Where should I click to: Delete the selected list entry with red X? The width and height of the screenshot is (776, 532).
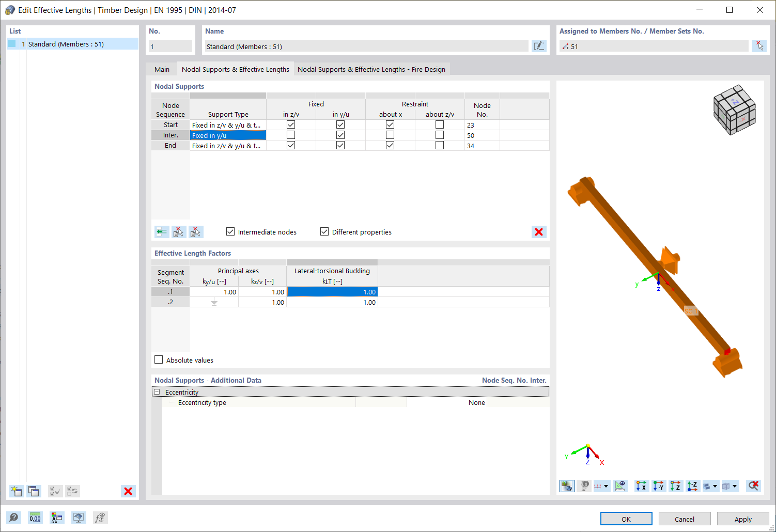click(128, 491)
